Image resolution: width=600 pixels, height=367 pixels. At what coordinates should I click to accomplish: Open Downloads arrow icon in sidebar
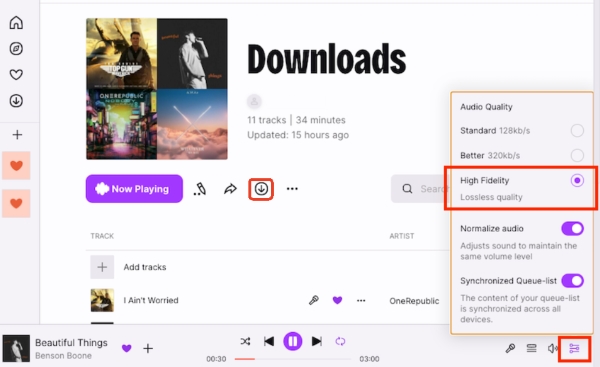pos(16,101)
